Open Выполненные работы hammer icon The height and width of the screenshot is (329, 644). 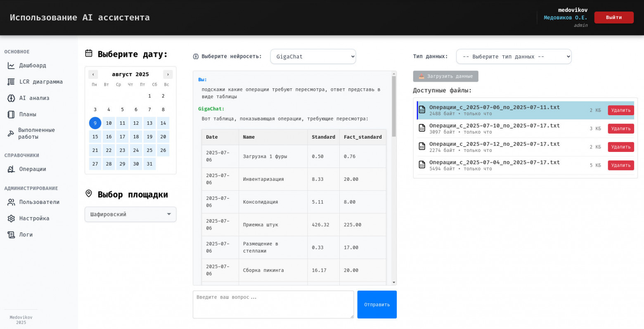pyautogui.click(x=11, y=133)
